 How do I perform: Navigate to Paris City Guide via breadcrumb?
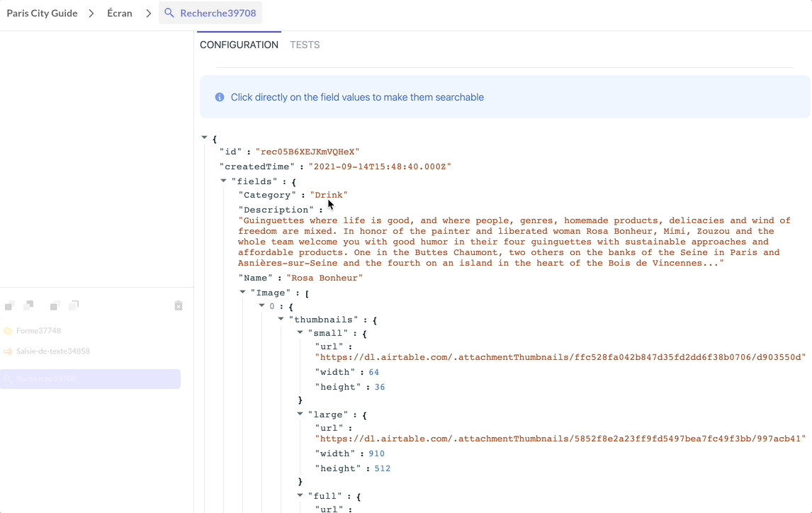tap(43, 13)
